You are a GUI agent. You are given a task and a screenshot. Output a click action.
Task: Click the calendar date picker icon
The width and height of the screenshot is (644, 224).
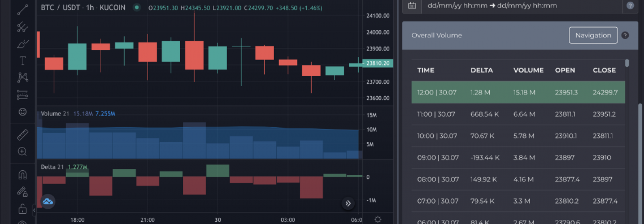point(412,6)
